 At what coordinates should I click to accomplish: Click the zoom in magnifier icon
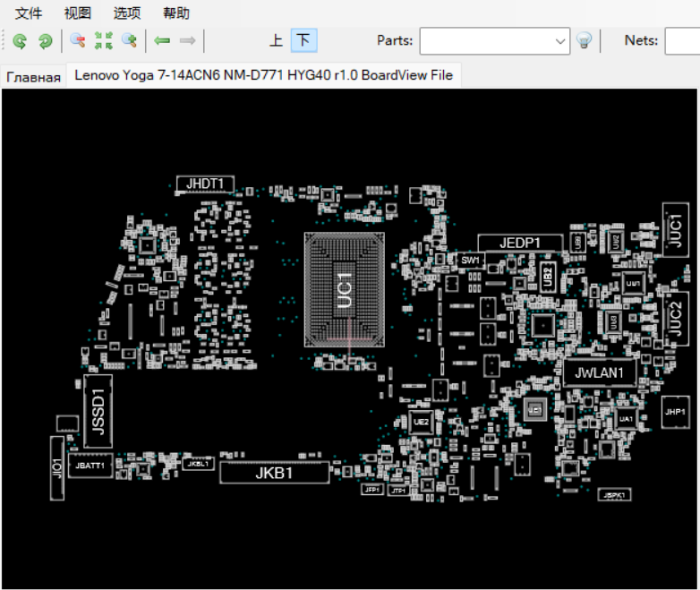pos(129,41)
